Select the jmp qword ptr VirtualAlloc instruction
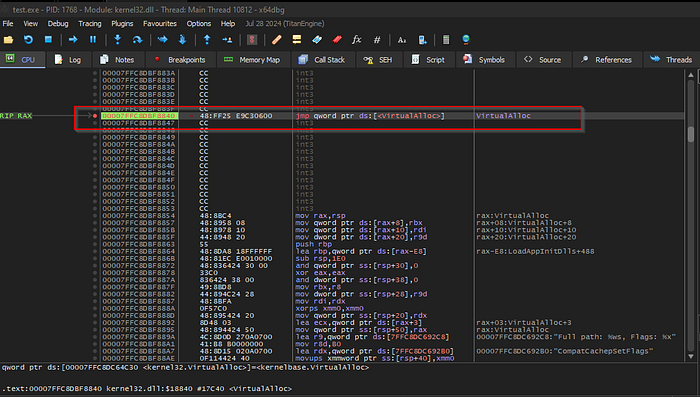This screenshot has height=397, width=700. click(x=370, y=116)
